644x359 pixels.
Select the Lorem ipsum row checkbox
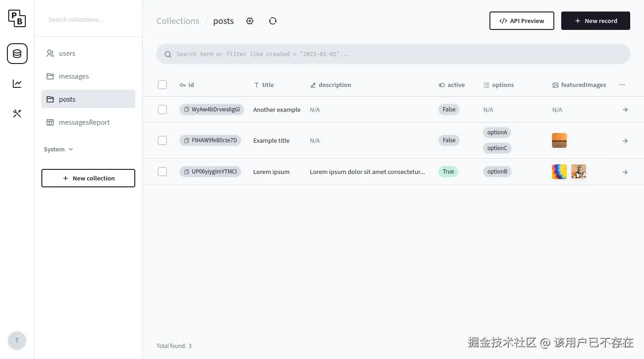coord(162,172)
